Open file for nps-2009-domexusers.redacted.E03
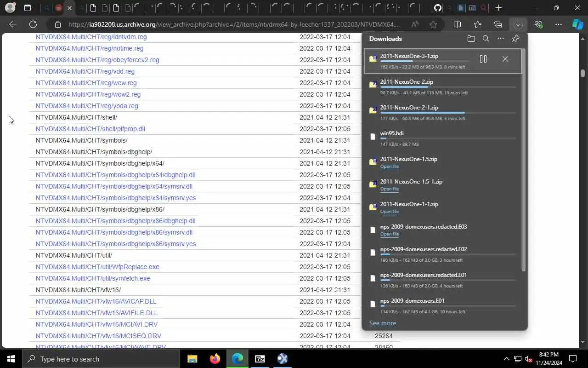 click(390, 234)
